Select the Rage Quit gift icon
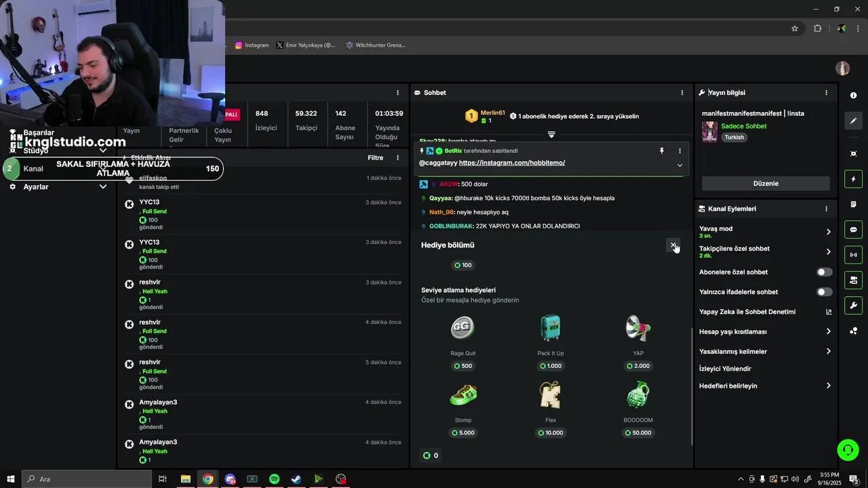This screenshot has height=488, width=868. click(x=462, y=328)
